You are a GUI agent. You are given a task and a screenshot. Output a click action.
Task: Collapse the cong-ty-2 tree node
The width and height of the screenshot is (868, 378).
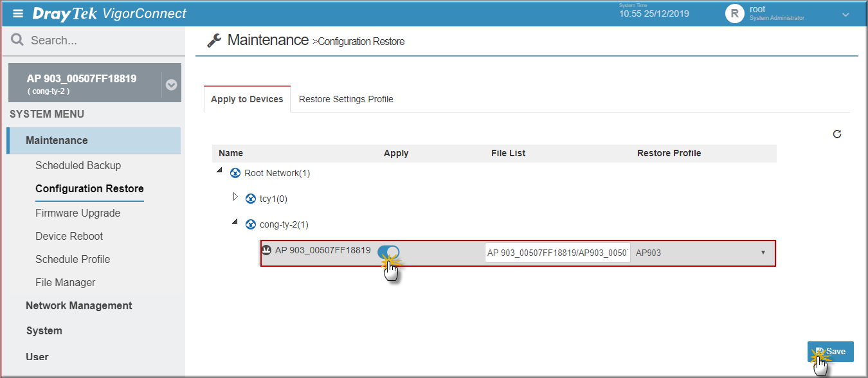click(235, 222)
